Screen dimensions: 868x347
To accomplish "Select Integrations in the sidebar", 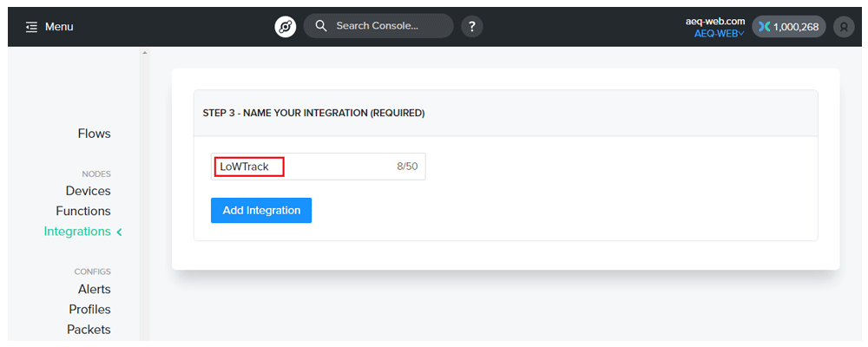I will (x=77, y=232).
